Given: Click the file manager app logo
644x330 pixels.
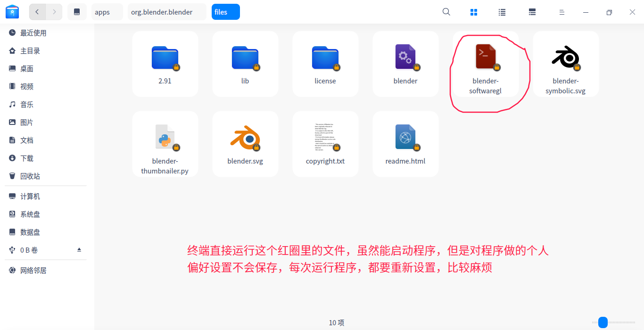Looking at the screenshot, I should (x=12, y=12).
